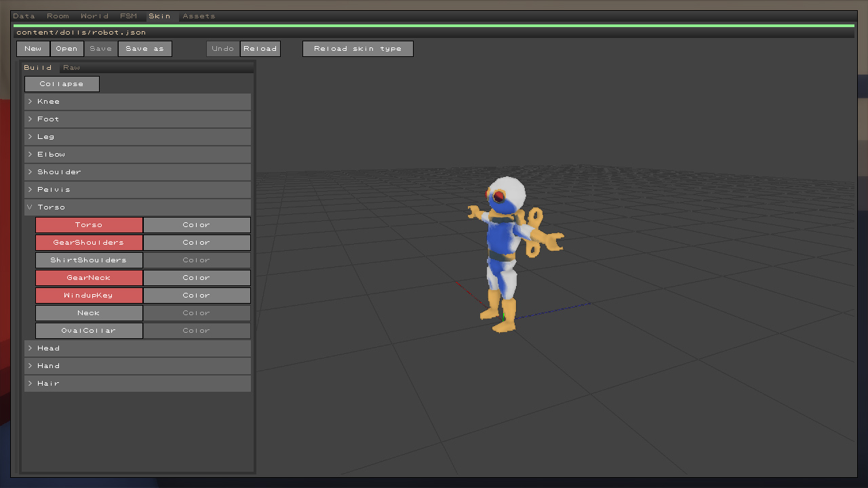Expand the Knee section
Viewport: 868px width, 488px height.
click(138, 102)
